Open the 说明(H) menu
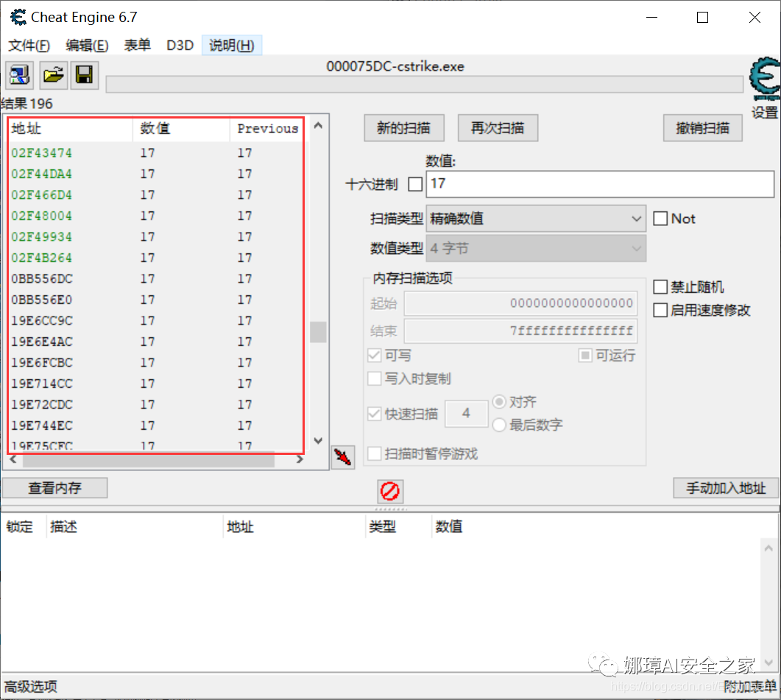The image size is (781, 700). [x=232, y=46]
